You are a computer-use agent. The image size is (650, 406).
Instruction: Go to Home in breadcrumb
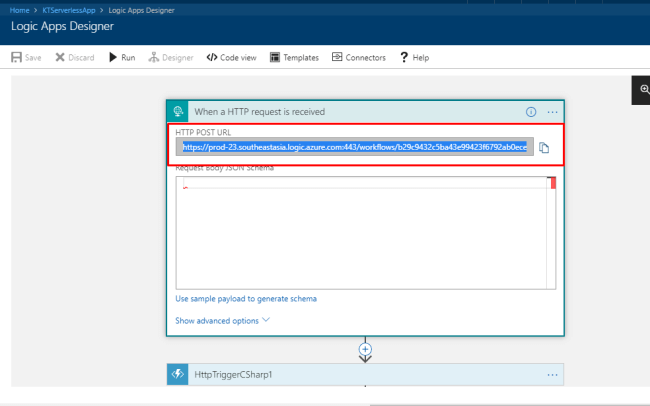click(x=19, y=10)
